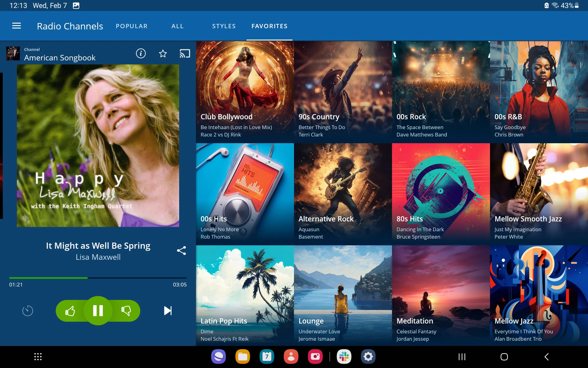
Task: Tap the artist name Lisa Maxwell
Action: click(98, 257)
